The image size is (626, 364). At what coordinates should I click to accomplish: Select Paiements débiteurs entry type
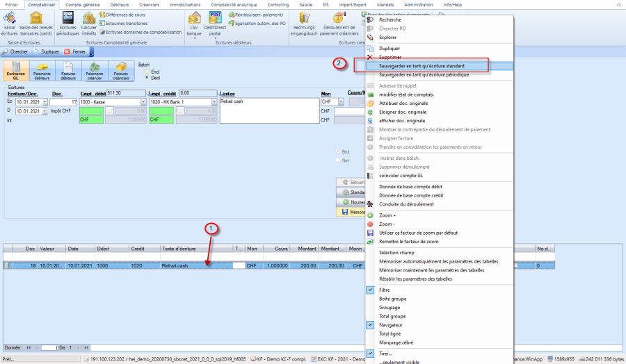click(x=42, y=71)
